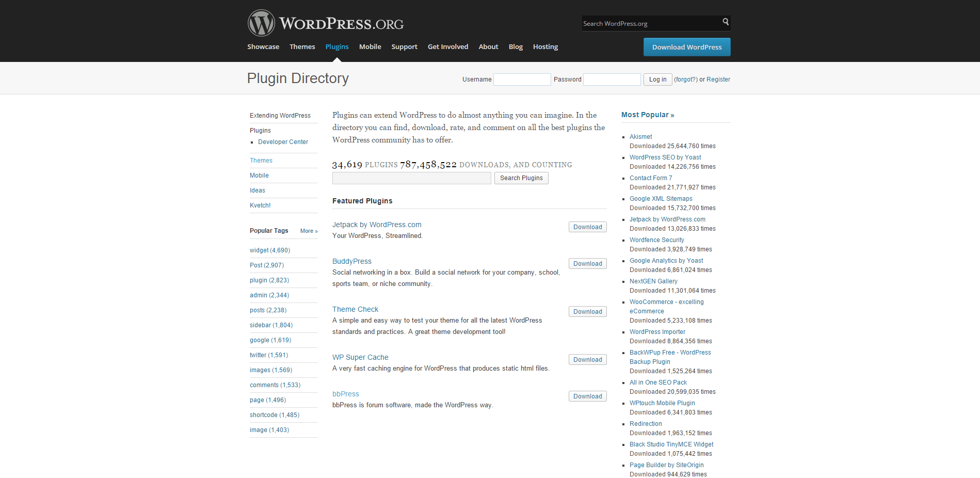Click the Log in button
980x478 pixels.
pos(657,79)
